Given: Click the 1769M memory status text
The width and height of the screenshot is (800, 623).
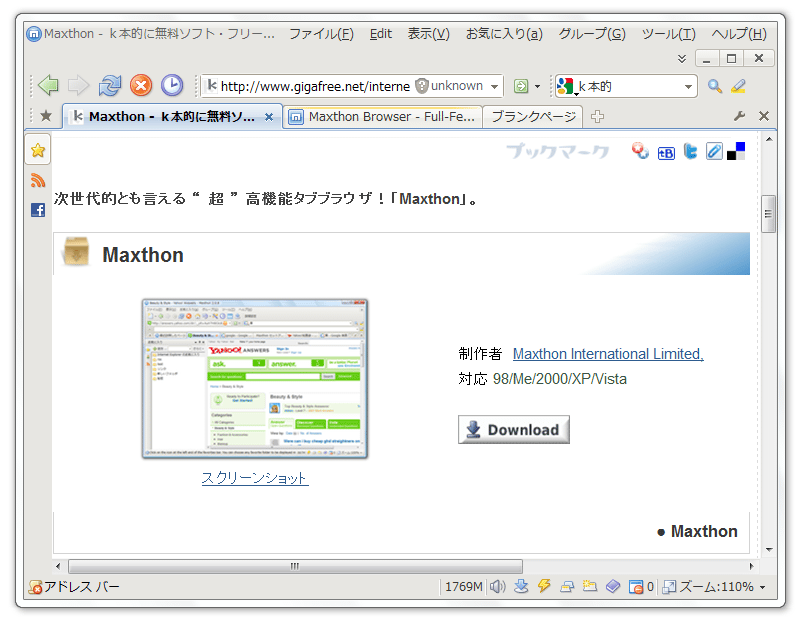Looking at the screenshot, I should pyautogui.click(x=464, y=587).
